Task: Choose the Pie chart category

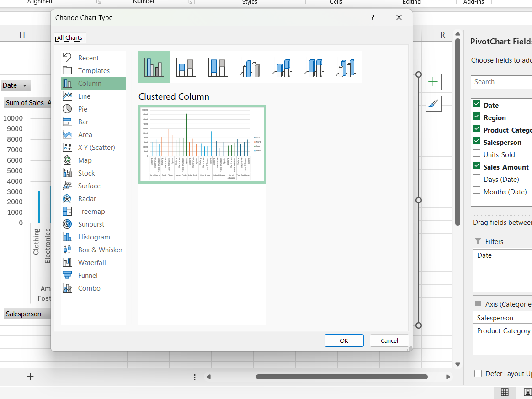Action: click(93, 109)
